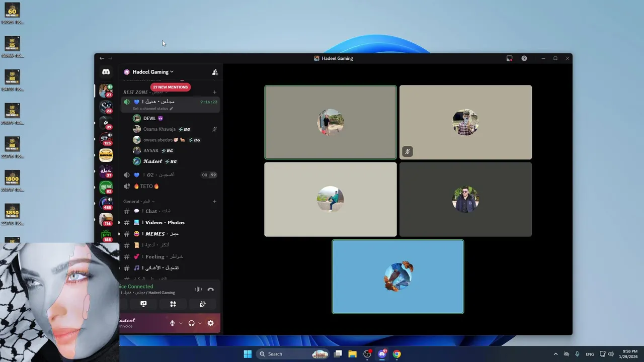Open the server with 485 badge
The image size is (644, 362).
[x=106, y=203]
